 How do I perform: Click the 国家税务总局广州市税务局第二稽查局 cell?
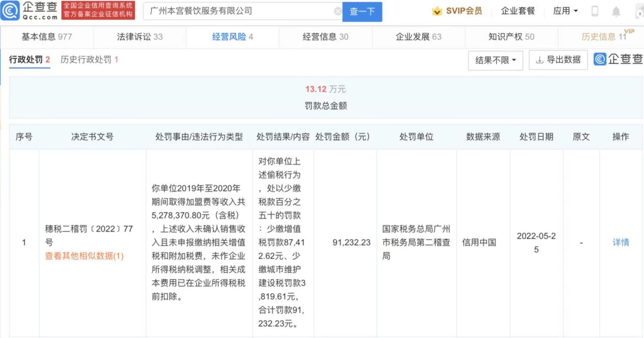click(416, 242)
